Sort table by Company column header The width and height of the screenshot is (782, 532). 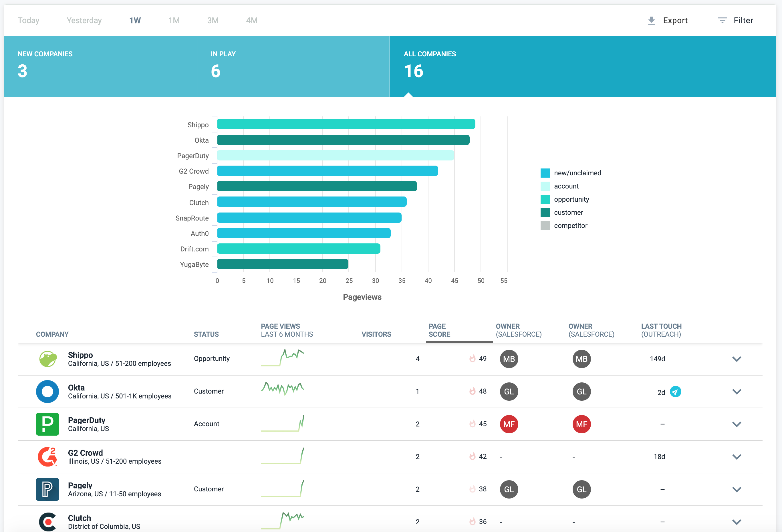point(52,334)
